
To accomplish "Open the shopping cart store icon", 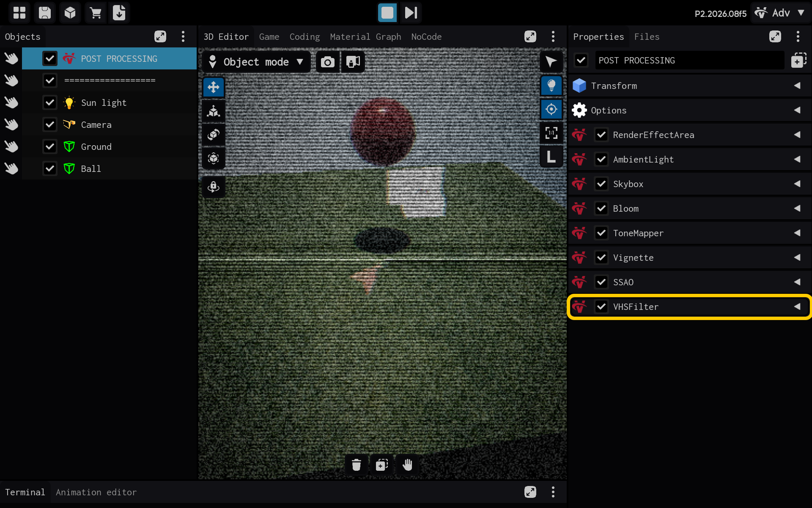I will coord(95,13).
